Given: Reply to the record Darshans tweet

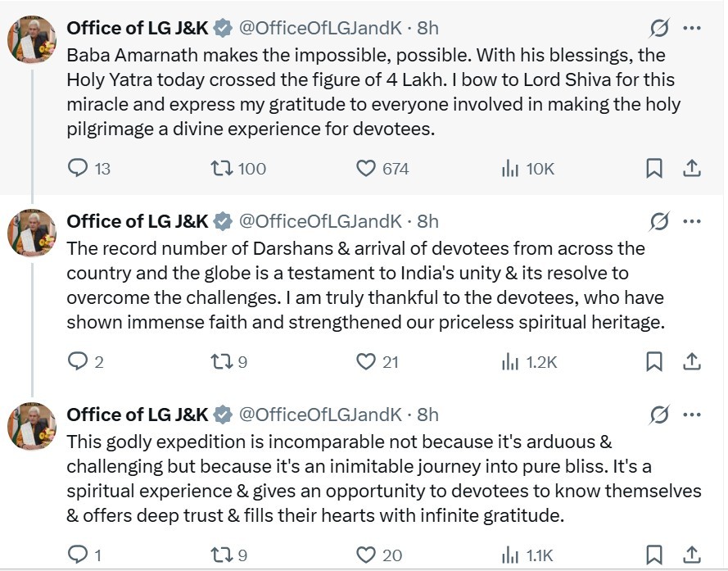Looking at the screenshot, I should tap(77, 361).
